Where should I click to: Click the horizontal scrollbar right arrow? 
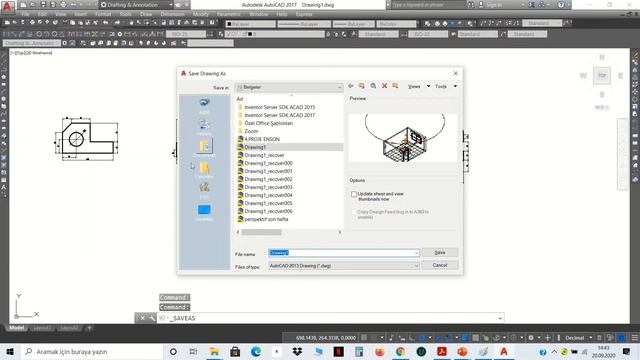coord(340,232)
